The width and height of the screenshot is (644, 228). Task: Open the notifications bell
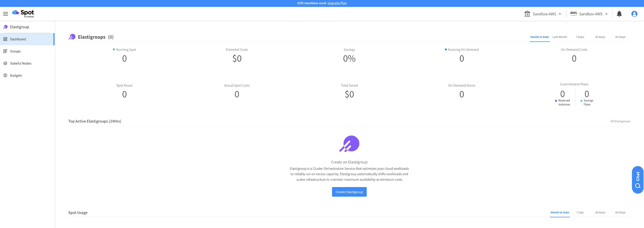(x=619, y=14)
